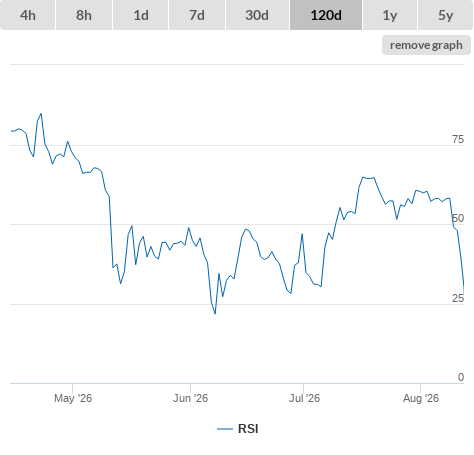Switch to the 1y range
The image size is (474, 455).
(390, 15)
